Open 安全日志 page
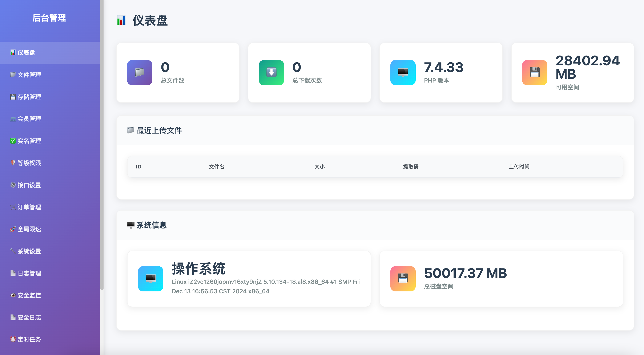Image resolution: width=644 pixels, height=355 pixels. coord(50,318)
